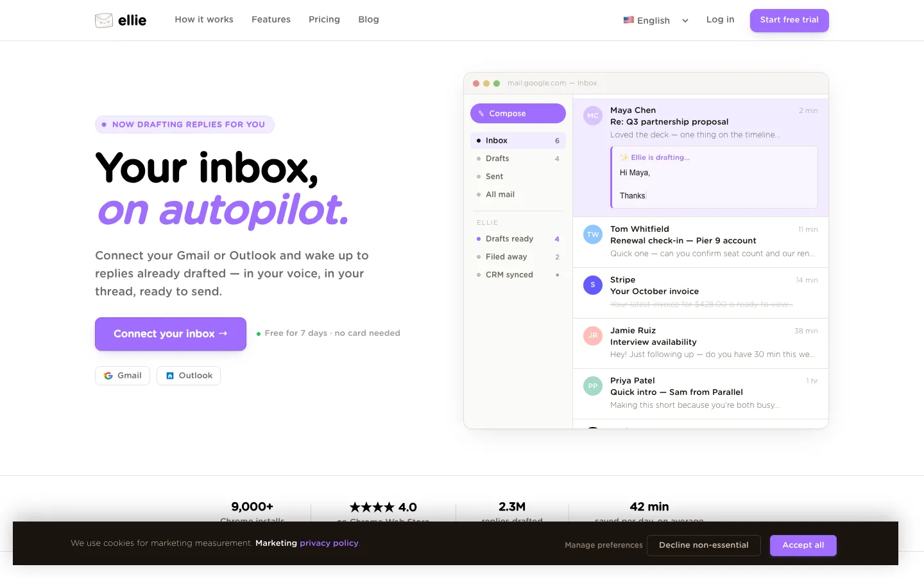Click Jamie Ruiz's JR avatar
Viewport: 924px width, 578px height.
(x=593, y=335)
